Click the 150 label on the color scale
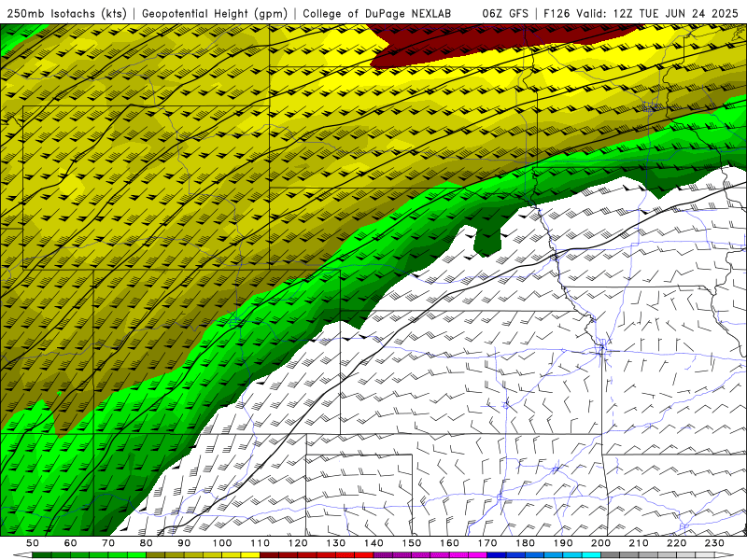This screenshot has width=747, height=560. (412, 543)
